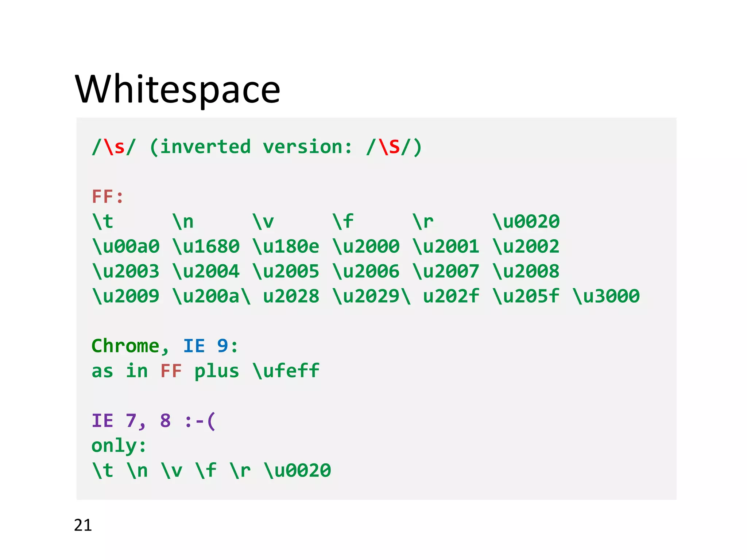The height and width of the screenshot is (560, 747).
Task: Select the \u2029 code
Action: tap(366, 296)
